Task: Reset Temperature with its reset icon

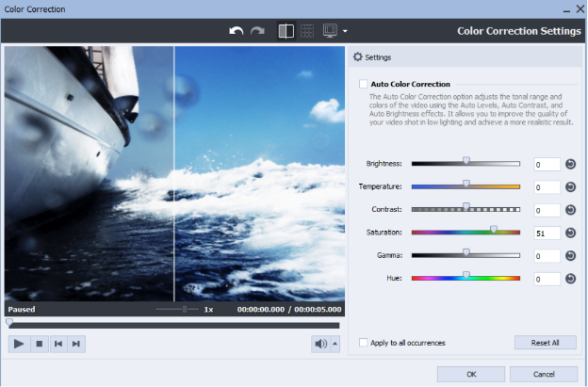Action: tap(570, 187)
